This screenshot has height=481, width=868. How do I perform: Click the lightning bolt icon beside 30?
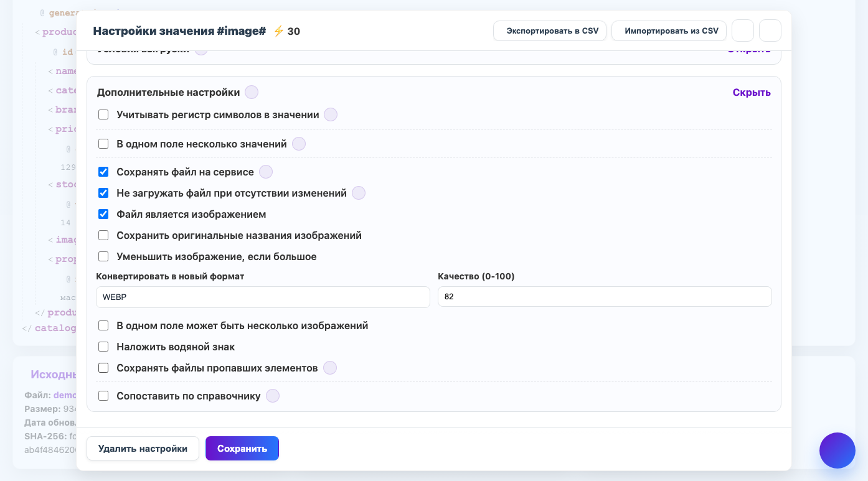(278, 31)
